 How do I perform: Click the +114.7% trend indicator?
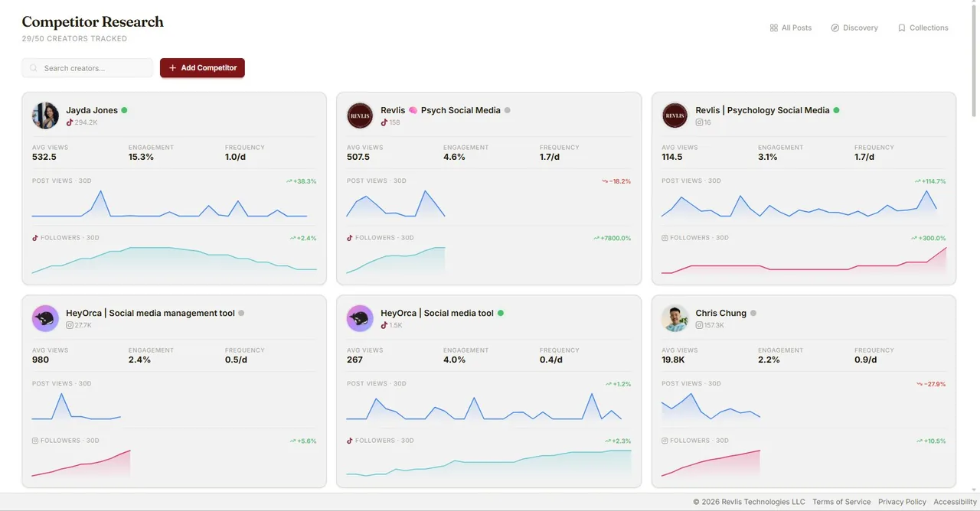(930, 181)
